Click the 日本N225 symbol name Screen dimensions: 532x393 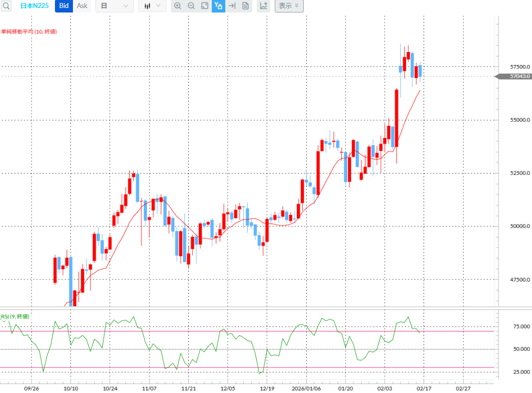(x=34, y=6)
